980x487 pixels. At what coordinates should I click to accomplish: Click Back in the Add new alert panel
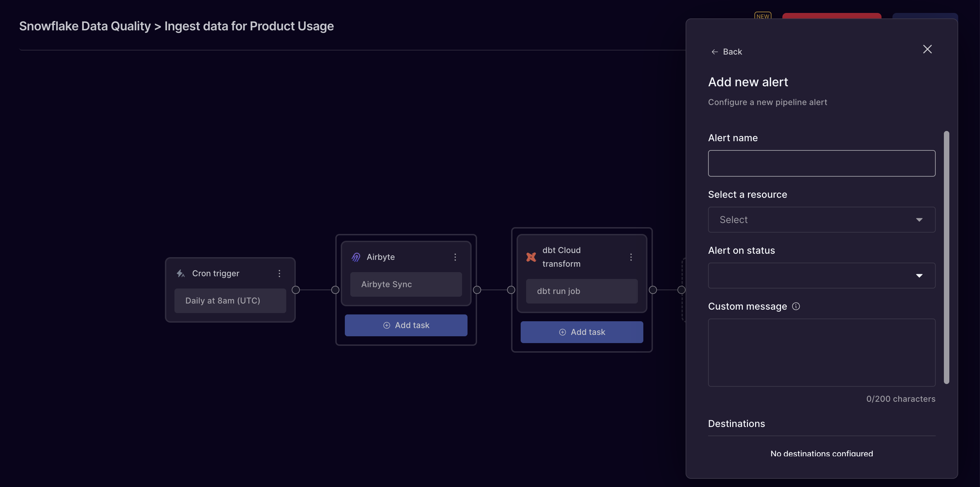[732, 51]
